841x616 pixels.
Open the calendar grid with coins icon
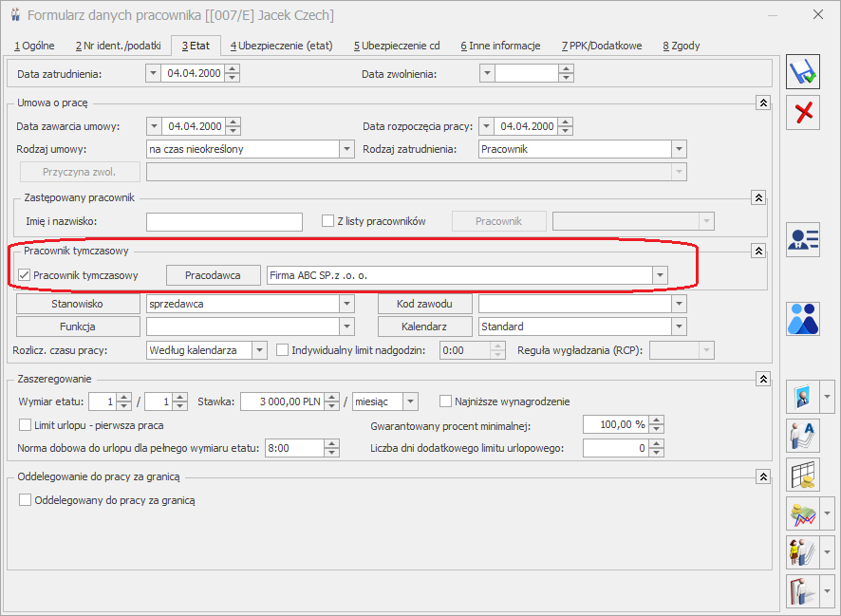pyautogui.click(x=803, y=475)
